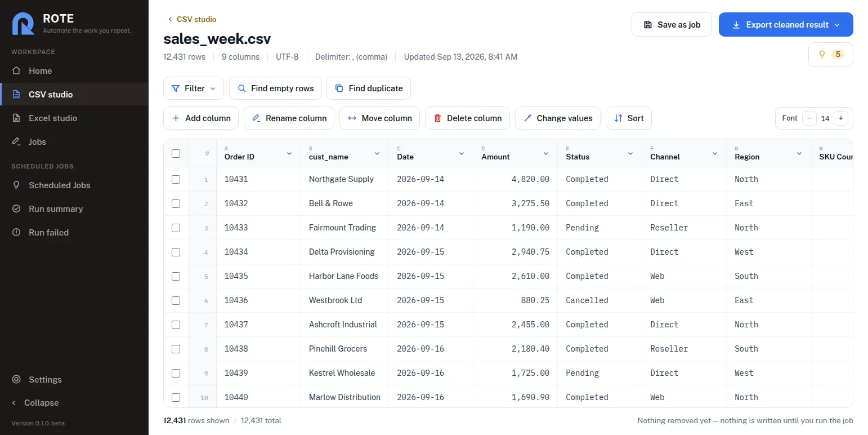The width and height of the screenshot is (868, 435).
Task: Open the lightbulb suggestions badge showing 5
Action: pos(831,55)
